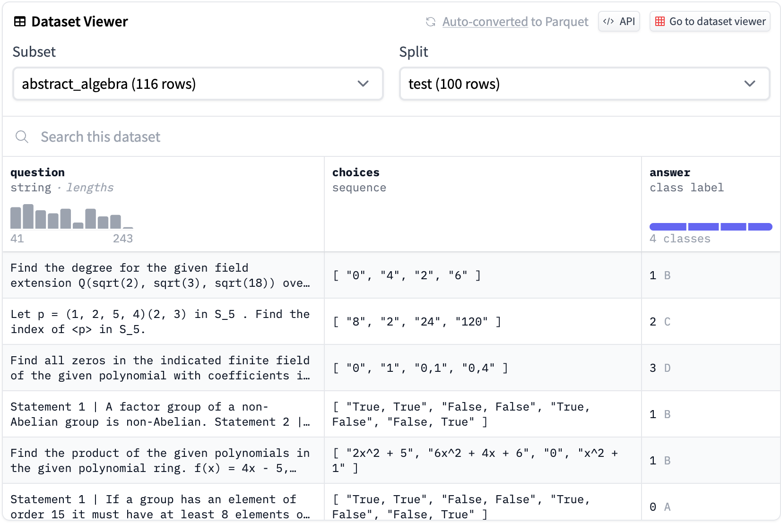Click the search magnifier icon
The height and width of the screenshot is (532, 781).
click(x=22, y=137)
